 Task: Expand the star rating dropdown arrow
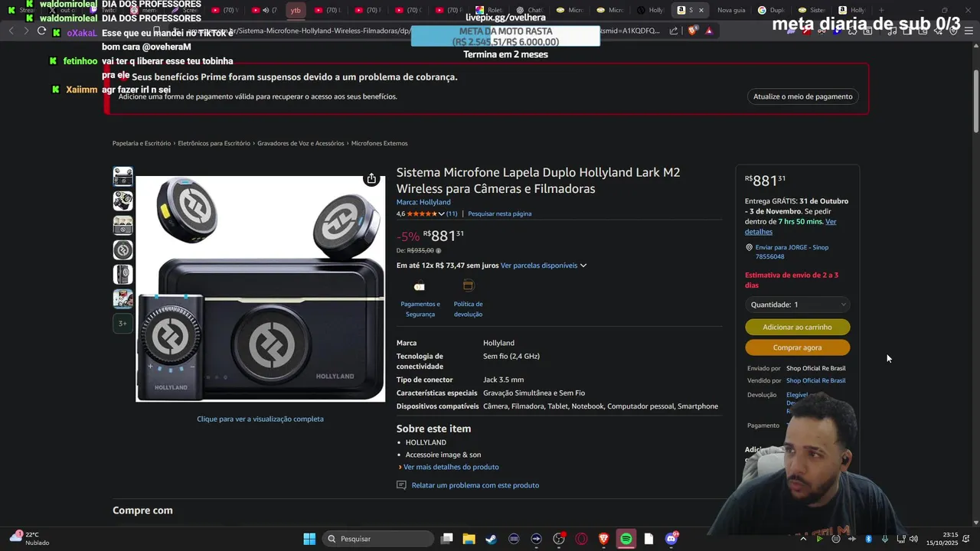pos(441,214)
